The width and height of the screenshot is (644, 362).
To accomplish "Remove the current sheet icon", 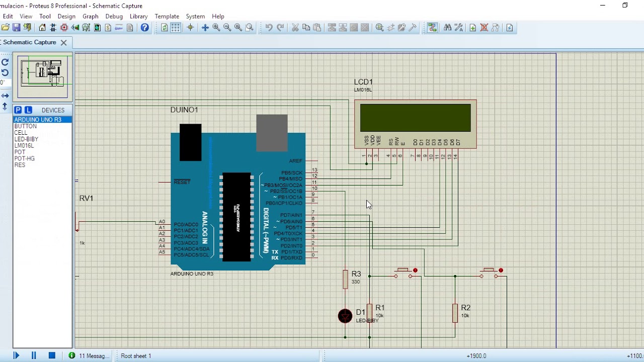I will point(484,28).
